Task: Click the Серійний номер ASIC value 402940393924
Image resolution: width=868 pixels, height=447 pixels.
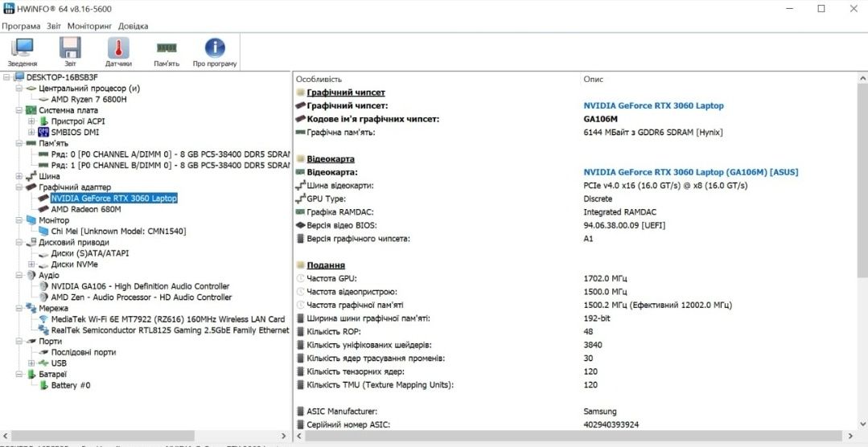Action: (610, 424)
